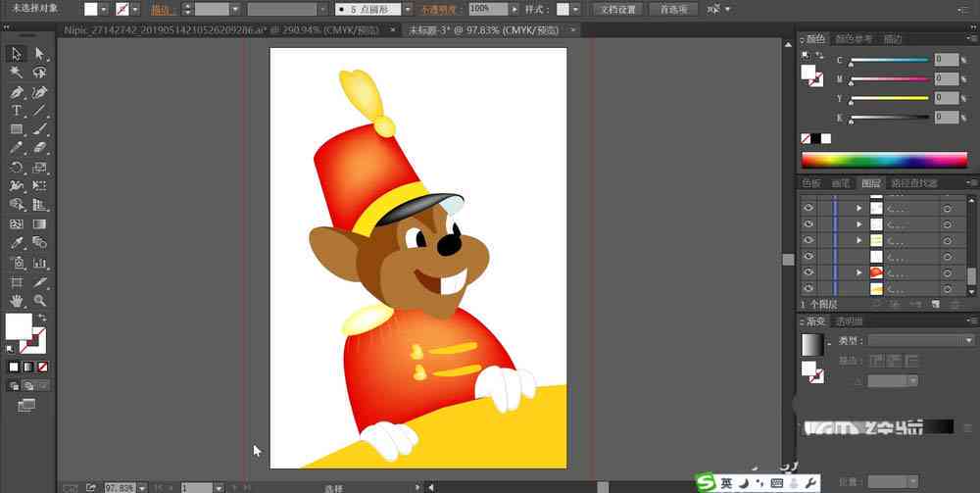Choose the Rotate tool

click(17, 168)
